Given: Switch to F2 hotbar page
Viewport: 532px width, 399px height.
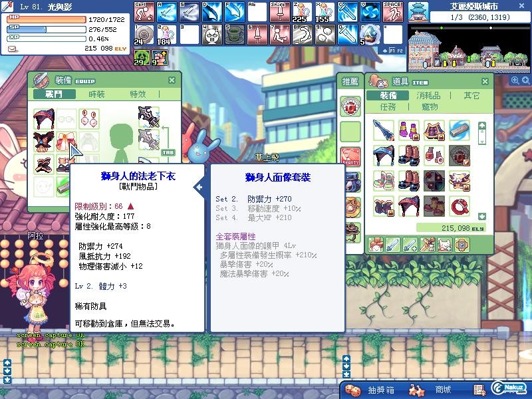Looking at the screenshot, I should (x=400, y=51).
